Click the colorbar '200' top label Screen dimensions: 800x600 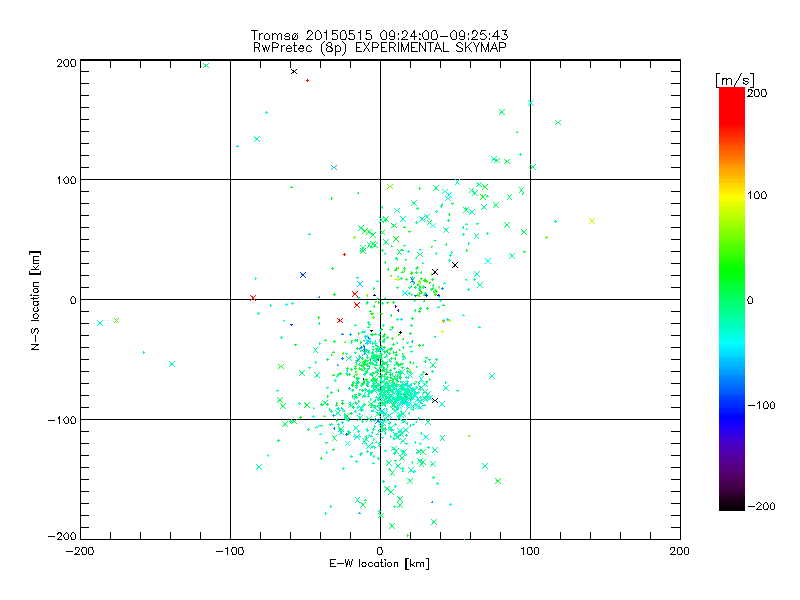(x=757, y=93)
